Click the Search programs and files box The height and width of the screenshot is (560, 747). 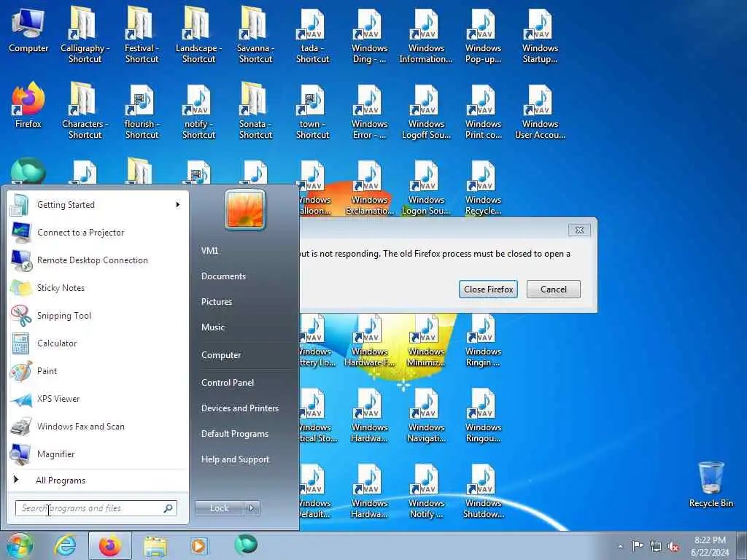coord(96,508)
